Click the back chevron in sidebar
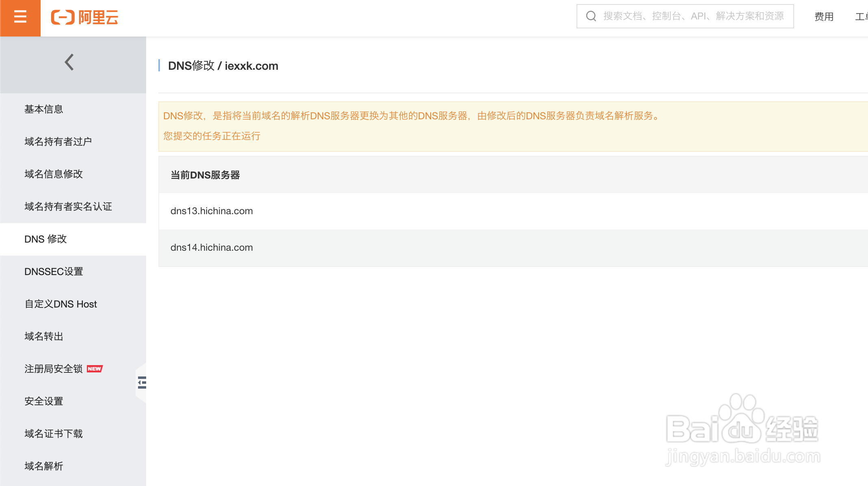The height and width of the screenshot is (486, 868). 69,62
